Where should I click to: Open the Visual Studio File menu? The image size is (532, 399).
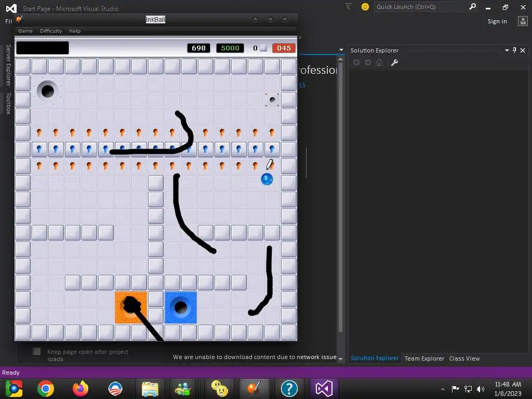pos(8,21)
